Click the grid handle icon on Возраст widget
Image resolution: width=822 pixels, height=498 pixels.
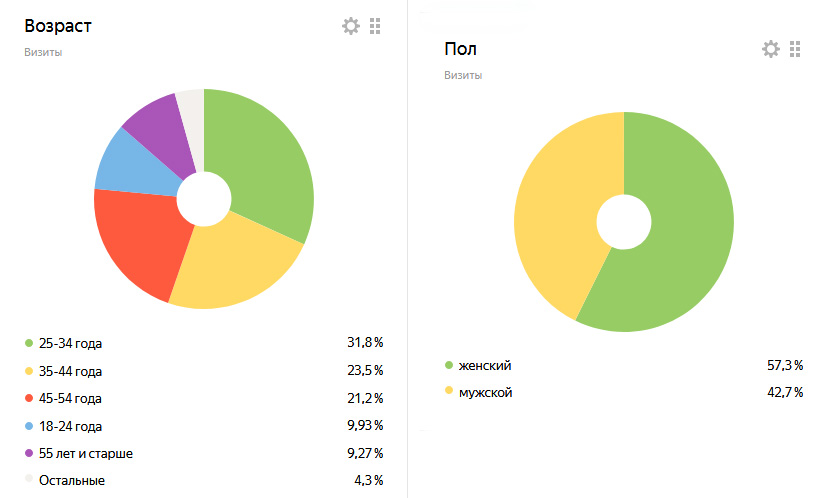tap(375, 26)
